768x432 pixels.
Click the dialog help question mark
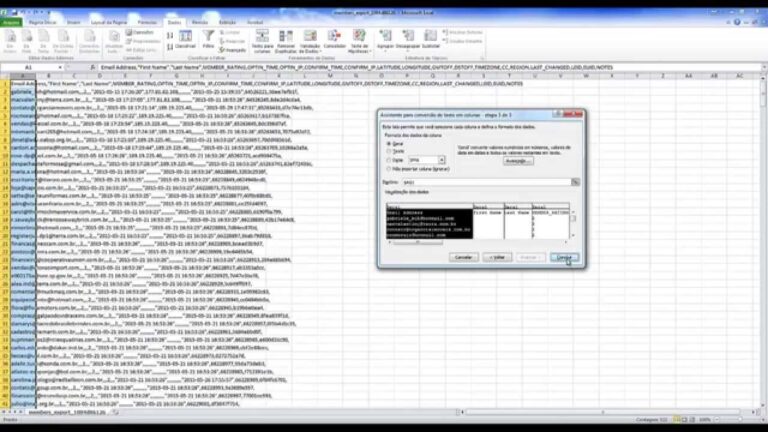coord(557,114)
